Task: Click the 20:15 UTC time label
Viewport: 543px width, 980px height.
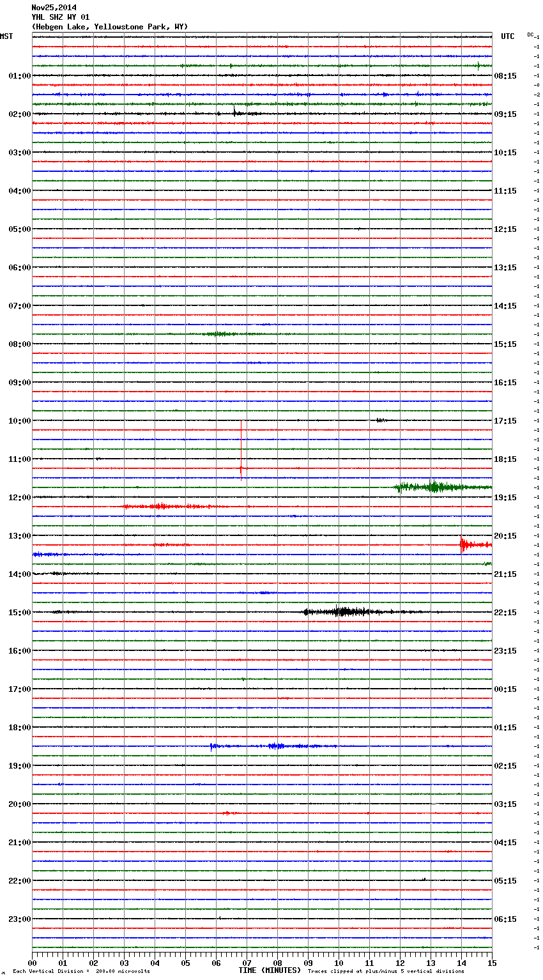Action: (505, 536)
